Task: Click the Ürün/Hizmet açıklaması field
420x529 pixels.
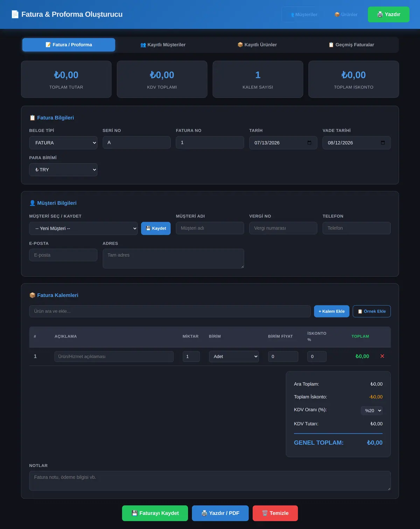Action: click(114, 356)
